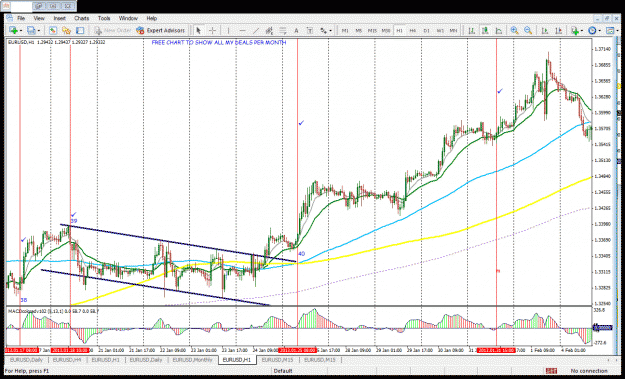Click the application icon left of File
This screenshot has width=625, height=379.
[9, 18]
